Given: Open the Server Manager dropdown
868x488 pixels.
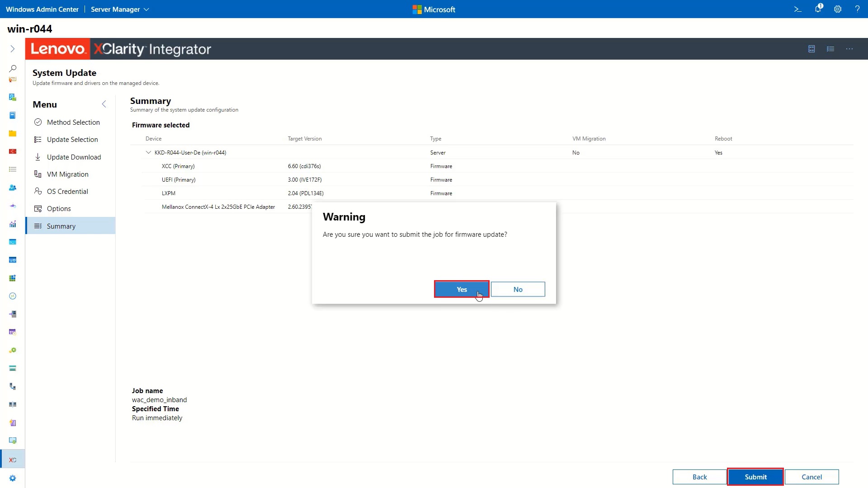Looking at the screenshot, I should [120, 9].
